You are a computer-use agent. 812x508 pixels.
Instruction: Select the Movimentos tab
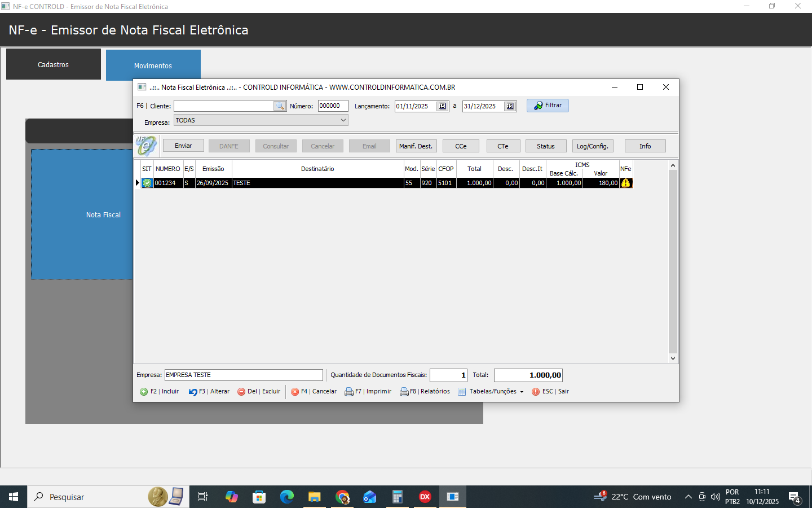point(153,65)
